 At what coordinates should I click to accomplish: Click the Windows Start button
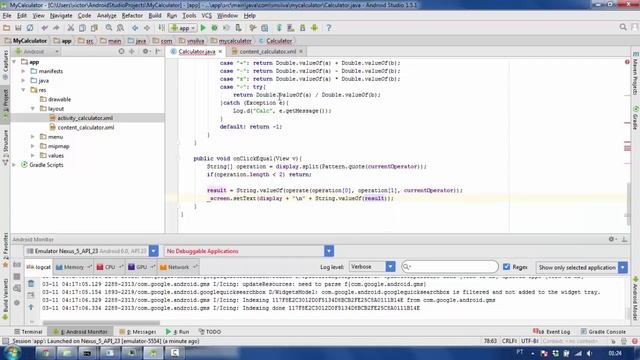click(x=12, y=353)
